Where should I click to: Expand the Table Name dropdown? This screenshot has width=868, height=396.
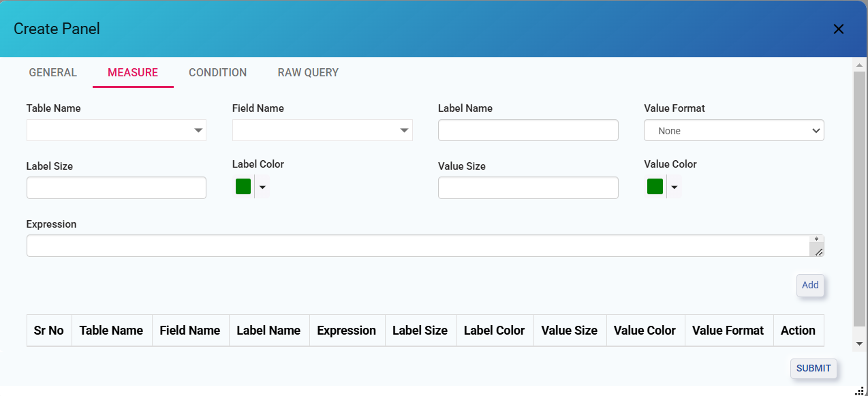pyautogui.click(x=117, y=130)
